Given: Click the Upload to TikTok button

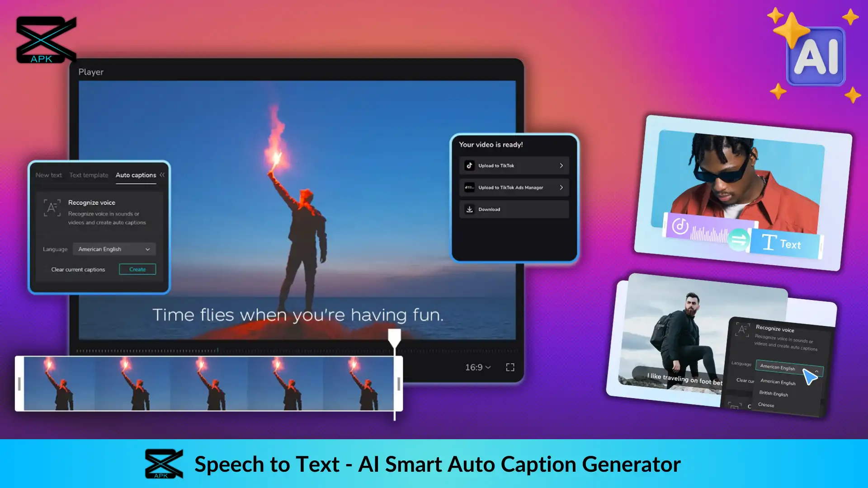Looking at the screenshot, I should pyautogui.click(x=514, y=166).
